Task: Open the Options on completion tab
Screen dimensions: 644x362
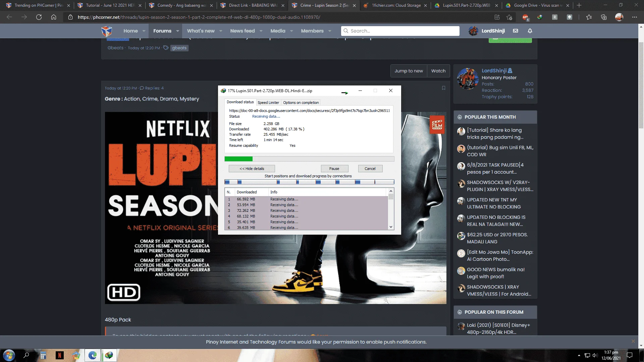Action: coord(301,103)
